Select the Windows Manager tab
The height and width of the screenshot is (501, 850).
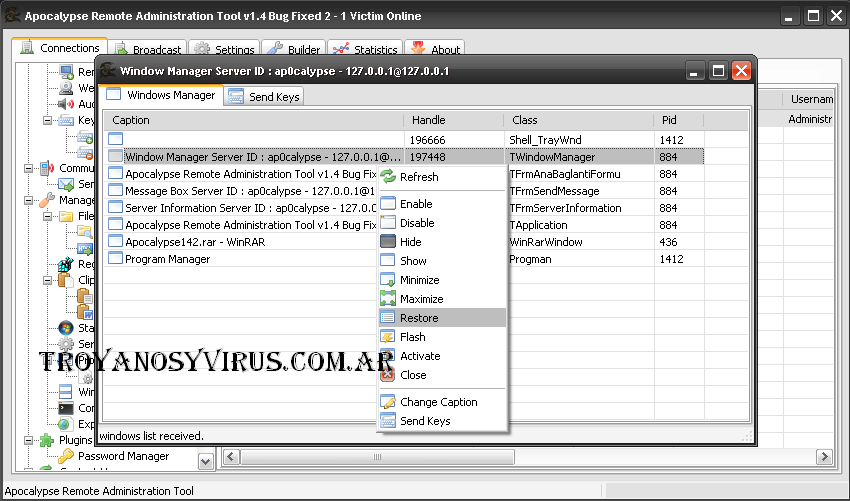point(162,95)
